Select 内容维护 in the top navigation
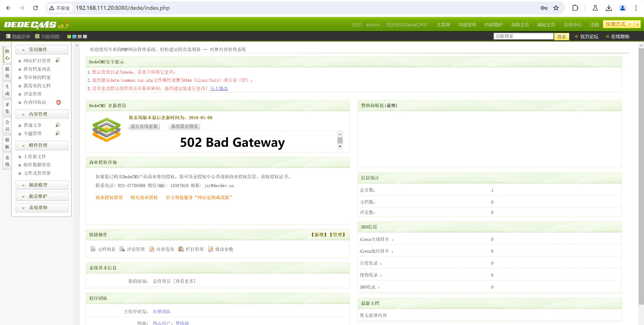 click(x=494, y=25)
